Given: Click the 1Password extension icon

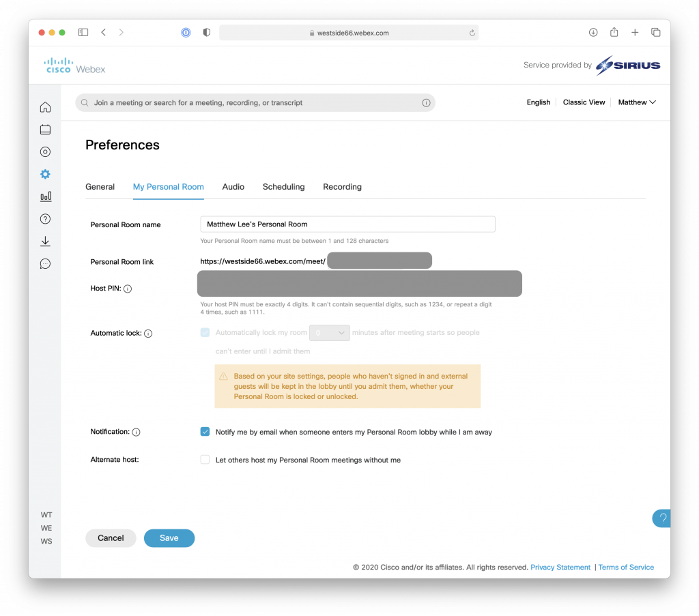Looking at the screenshot, I should point(186,33).
